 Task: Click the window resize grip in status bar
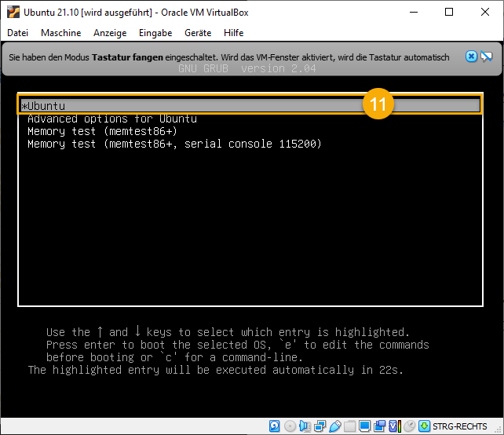499,430
